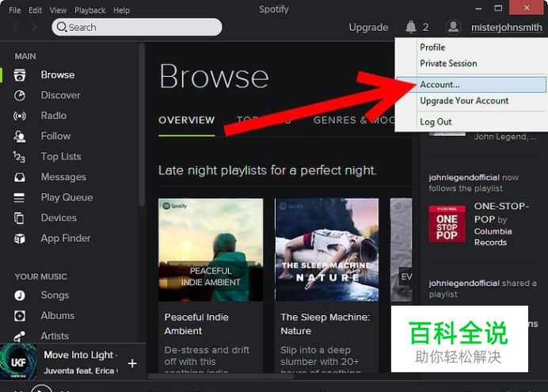Open Messages in the sidebar
Viewport: 548px width, 392px height.
(63, 177)
